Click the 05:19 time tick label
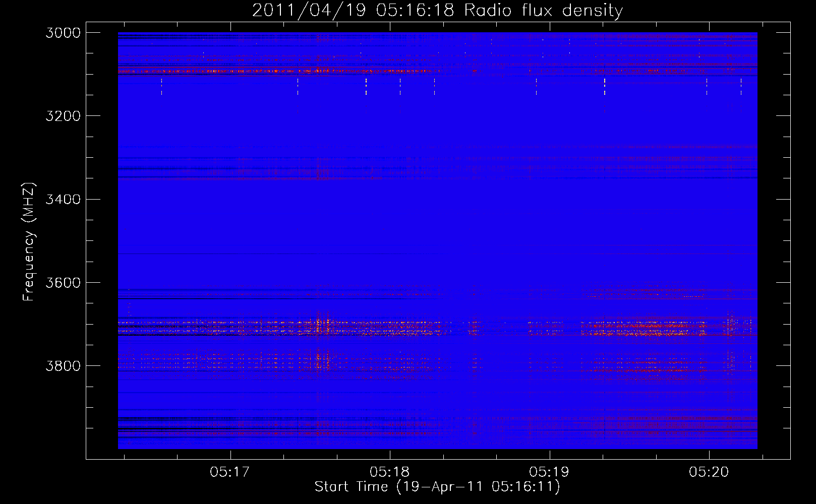Viewport: 816px width, 504px height. 549,472
